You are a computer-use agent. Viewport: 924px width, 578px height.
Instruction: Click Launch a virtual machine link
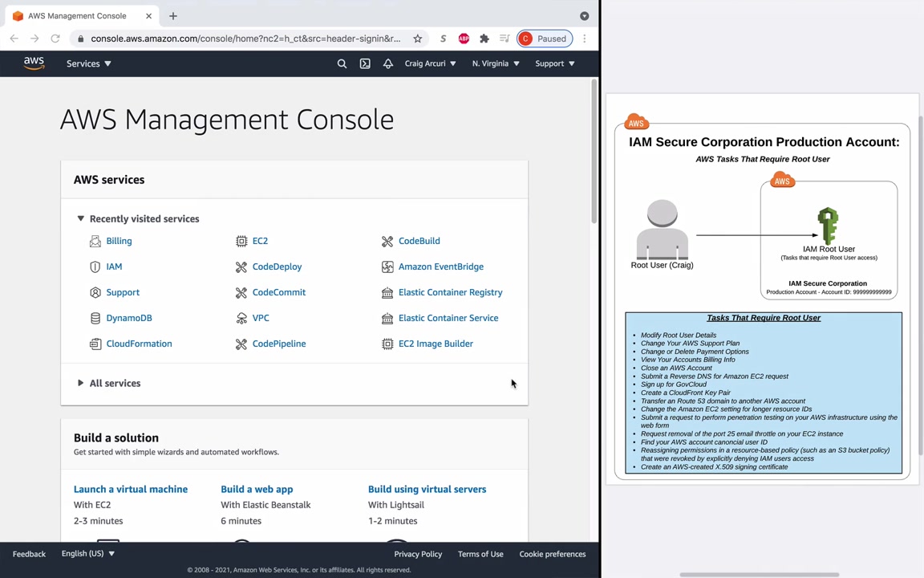(131, 489)
